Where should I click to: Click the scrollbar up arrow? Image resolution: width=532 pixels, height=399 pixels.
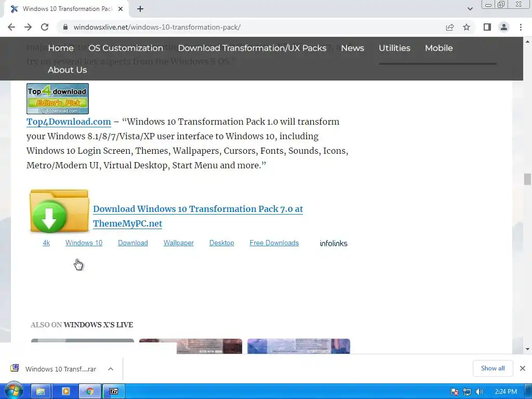coord(527,42)
